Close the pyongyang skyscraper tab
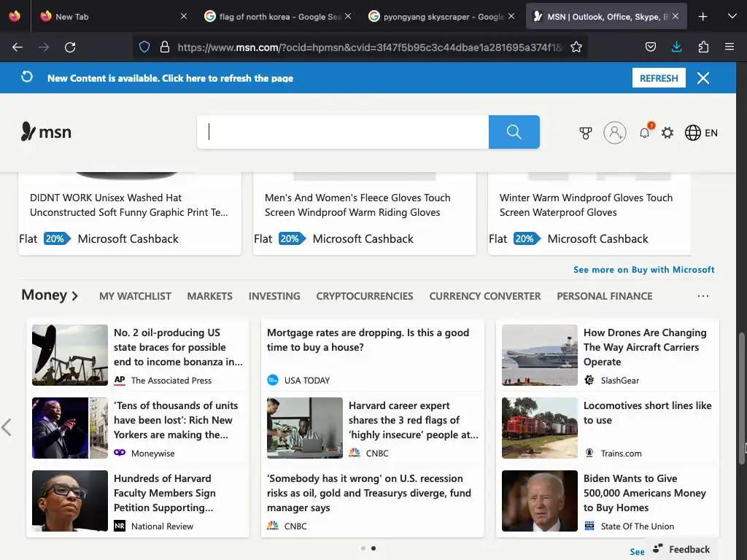 511,16
